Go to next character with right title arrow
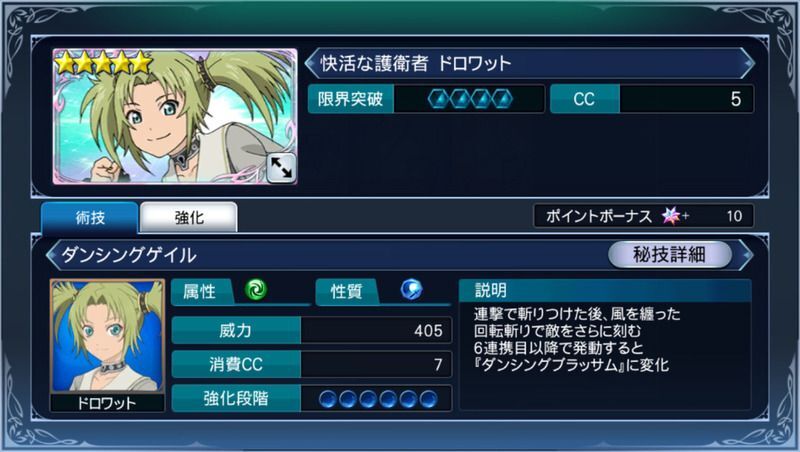800x452 pixels. tap(748, 63)
